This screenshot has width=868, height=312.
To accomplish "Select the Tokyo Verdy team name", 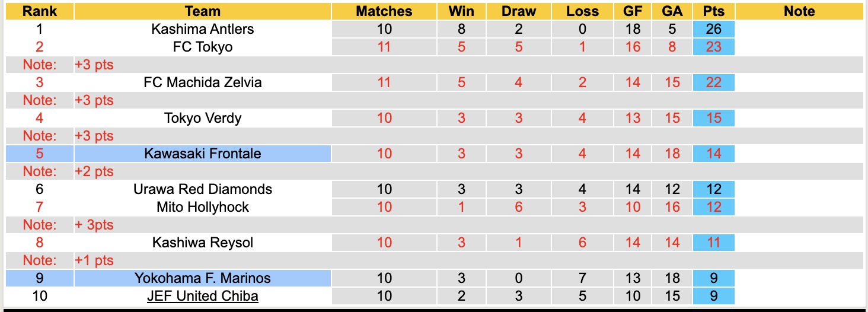I will click(x=202, y=118).
